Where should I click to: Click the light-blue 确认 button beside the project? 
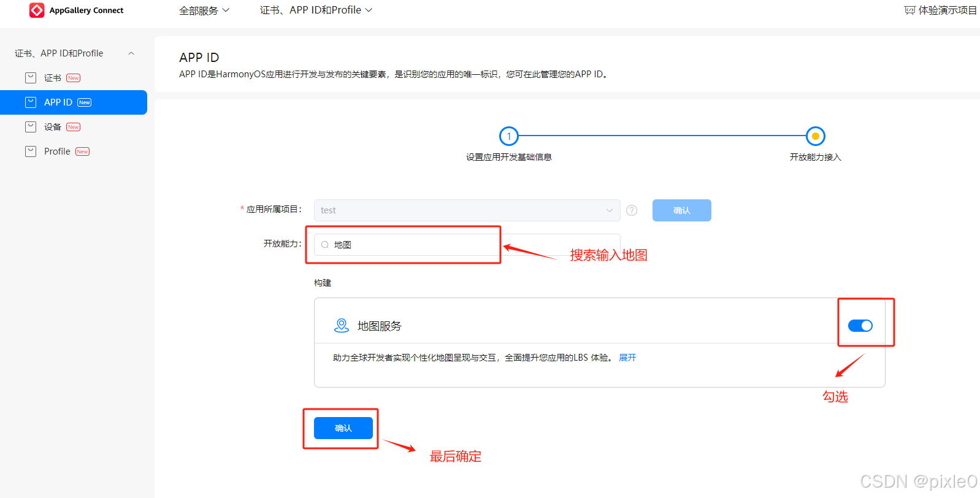pos(682,210)
